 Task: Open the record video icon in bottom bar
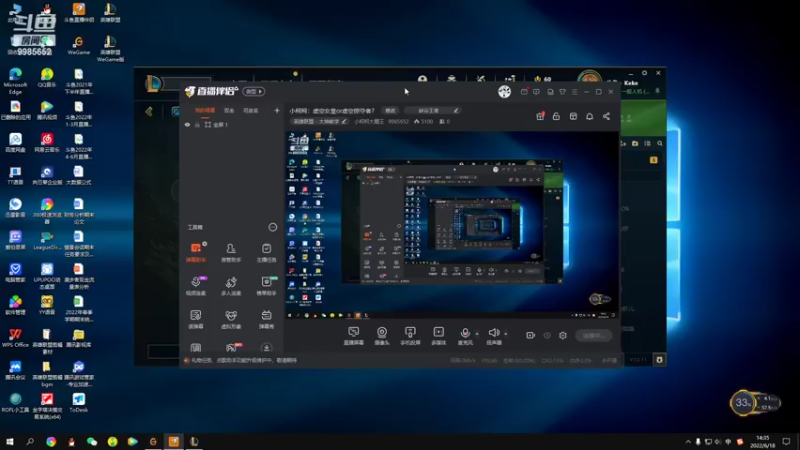531,335
